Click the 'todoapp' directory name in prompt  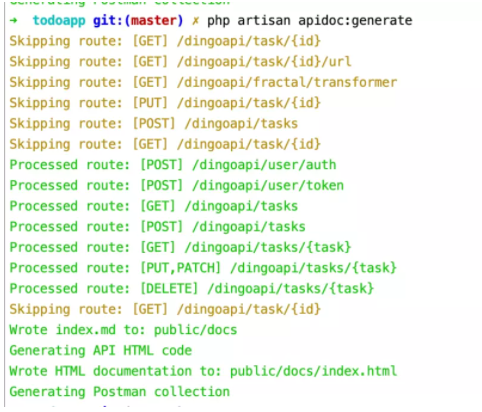59,21
